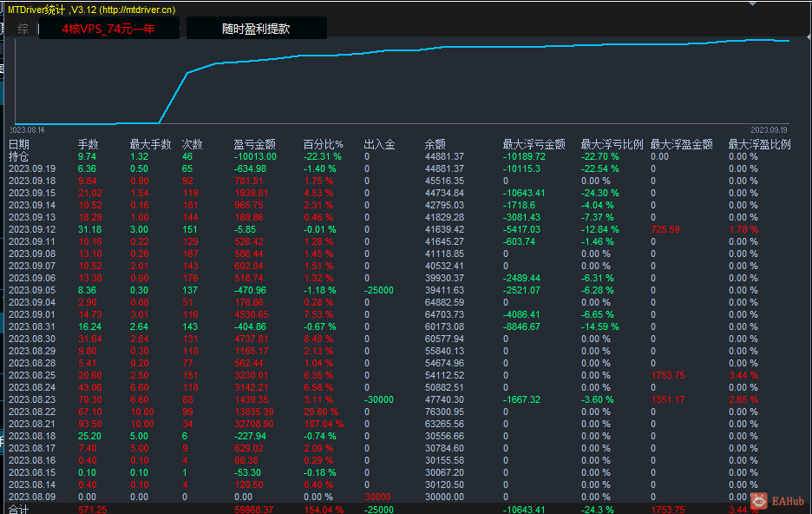The height and width of the screenshot is (514, 812).
Task: Click the chart end date 2023.09.19 label
Action: [x=769, y=130]
